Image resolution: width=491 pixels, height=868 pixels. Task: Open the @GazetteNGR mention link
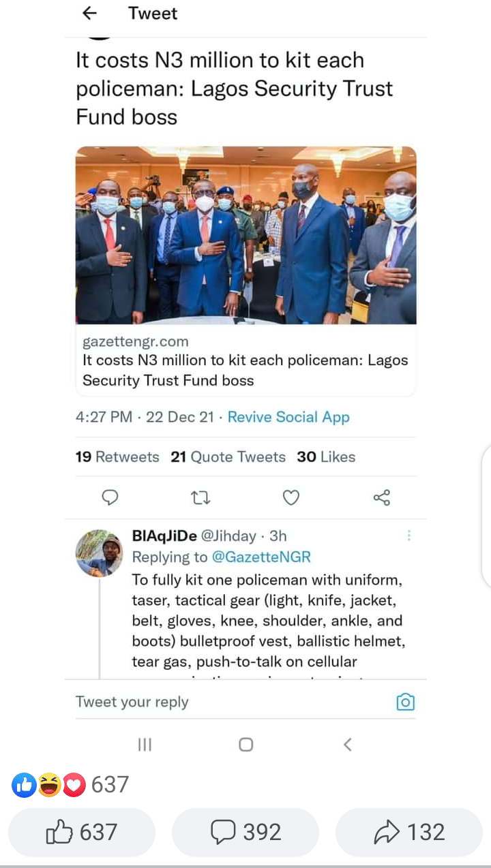click(262, 557)
